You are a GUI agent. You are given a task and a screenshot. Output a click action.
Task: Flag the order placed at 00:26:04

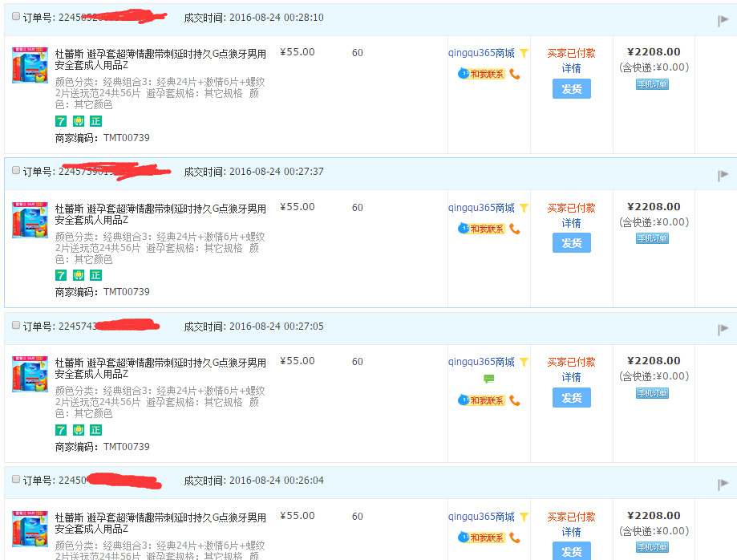[x=723, y=485]
